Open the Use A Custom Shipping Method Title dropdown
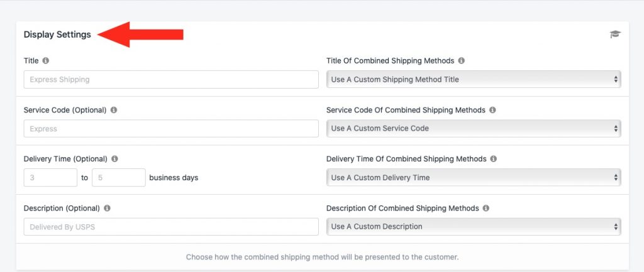The image size is (644, 272). (x=474, y=79)
